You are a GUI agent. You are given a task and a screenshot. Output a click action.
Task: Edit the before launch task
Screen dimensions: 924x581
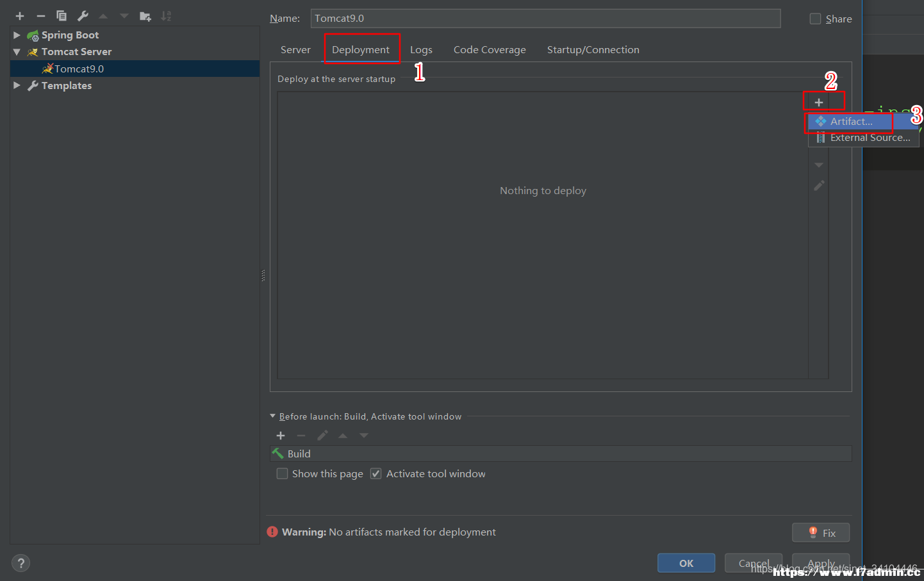(322, 436)
